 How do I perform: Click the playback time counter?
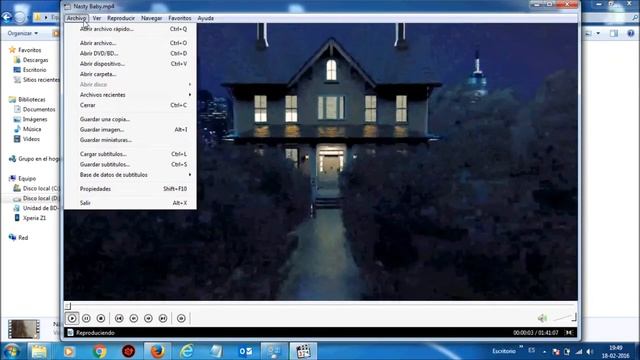click(x=536, y=333)
